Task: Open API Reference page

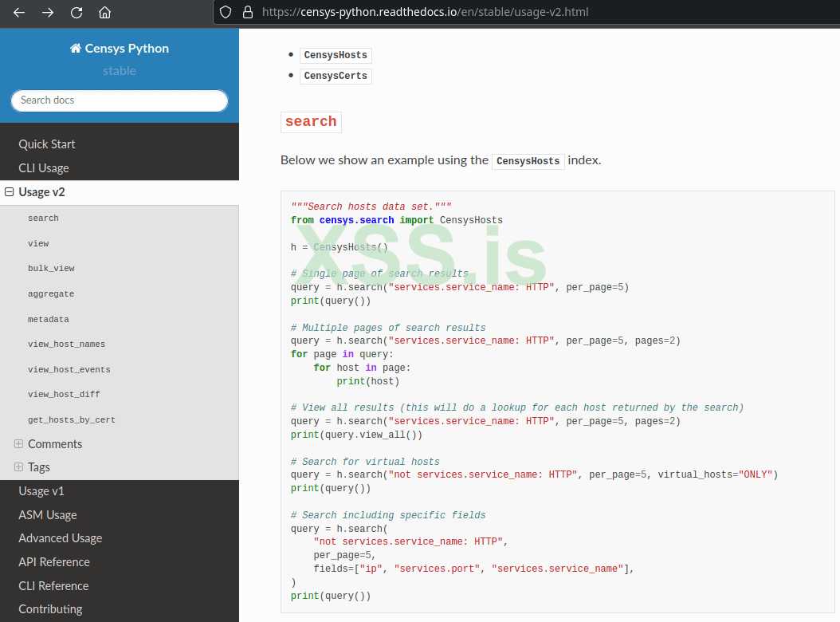Action: [x=54, y=562]
